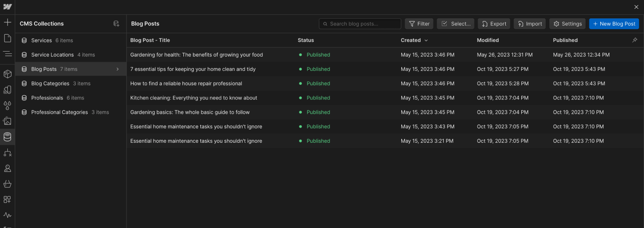Click the Webflow logo menu
The width and height of the screenshot is (644, 228).
7,7
